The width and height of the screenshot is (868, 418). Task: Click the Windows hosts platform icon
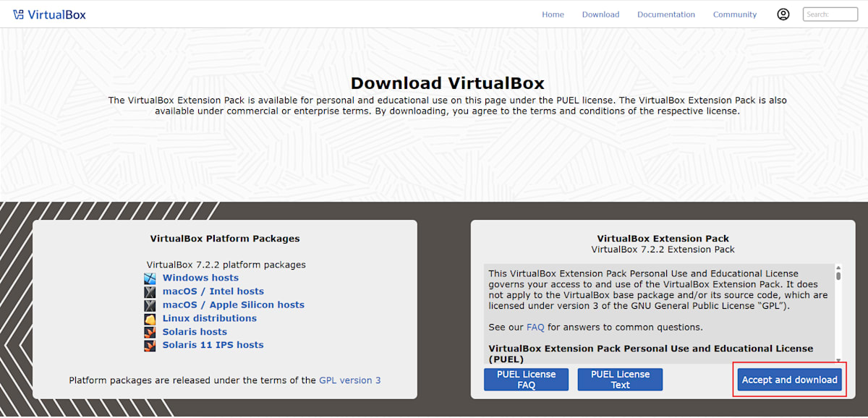(x=150, y=278)
